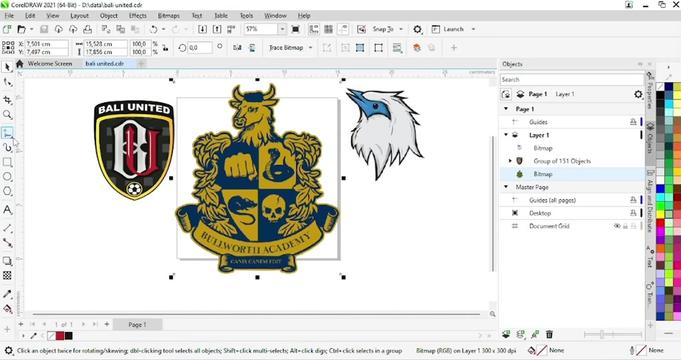Image resolution: width=681 pixels, height=360 pixels.
Task: Open the Bitmaps menu
Action: [x=169, y=16]
